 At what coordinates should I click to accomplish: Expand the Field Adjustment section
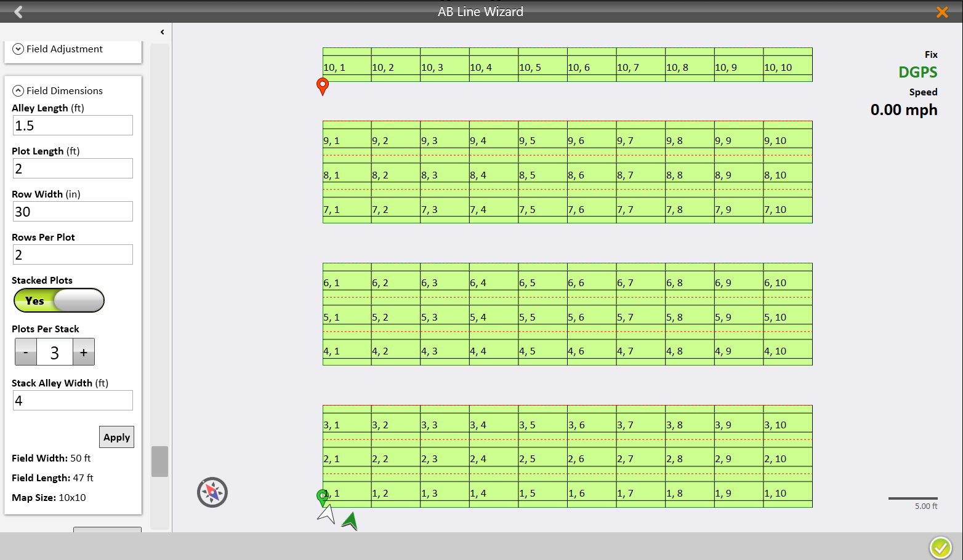18,49
